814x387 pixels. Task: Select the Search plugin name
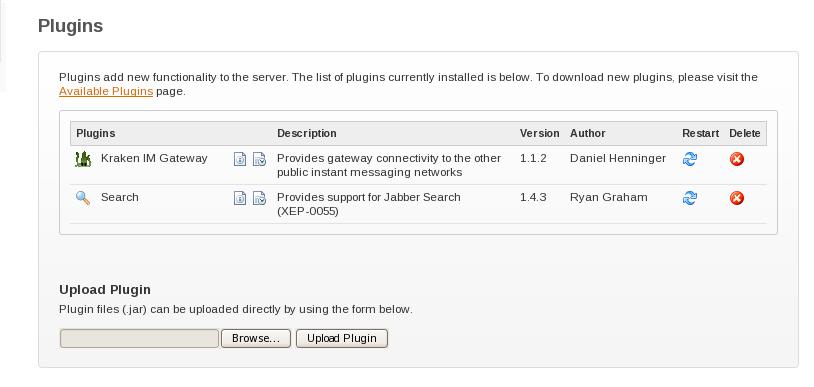point(120,197)
